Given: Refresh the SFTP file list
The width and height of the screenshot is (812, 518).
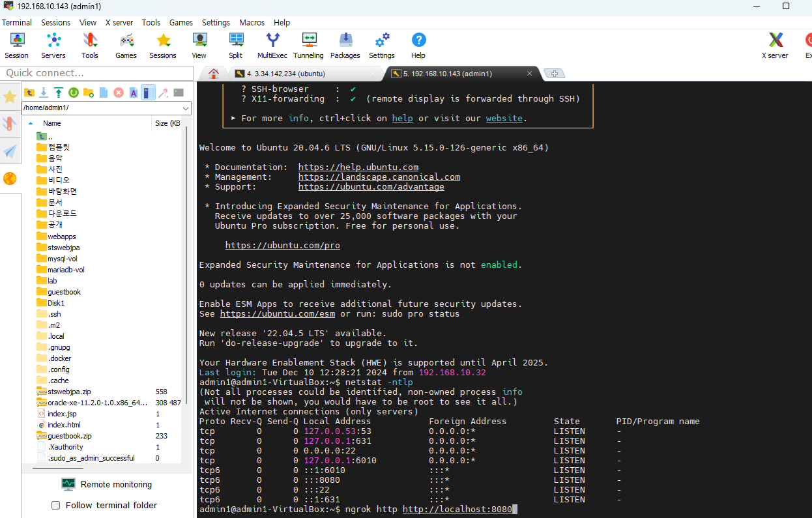Looking at the screenshot, I should 74,93.
